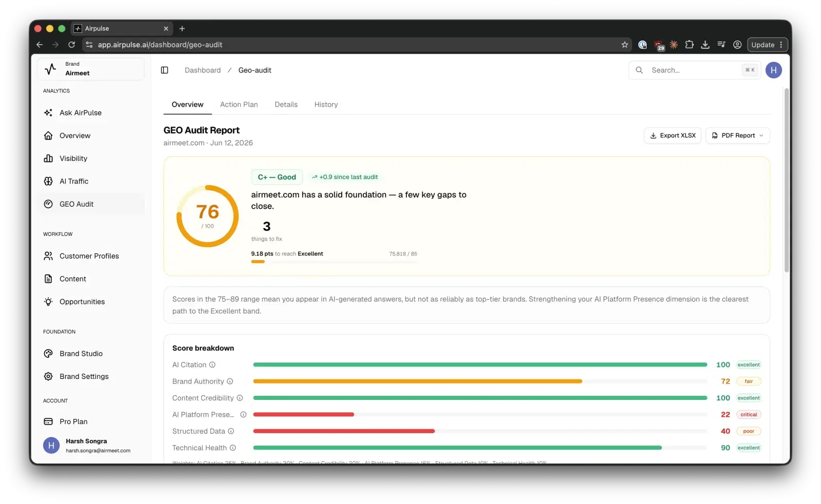
Task: Open the Airmeet brand switcher
Action: coord(91,69)
